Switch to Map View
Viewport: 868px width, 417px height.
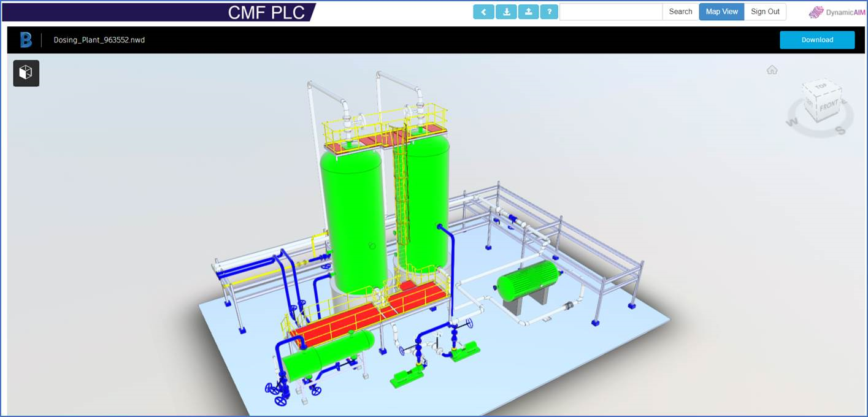[x=722, y=12]
